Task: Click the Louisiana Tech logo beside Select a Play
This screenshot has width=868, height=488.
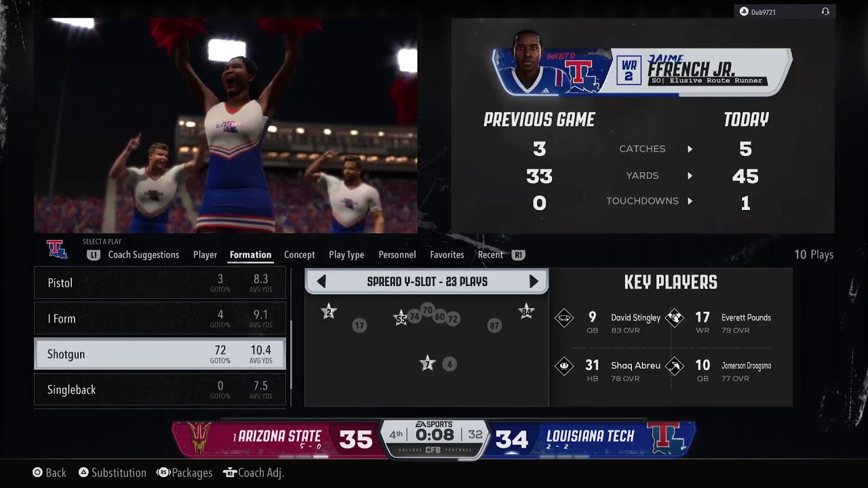Action: (57, 249)
